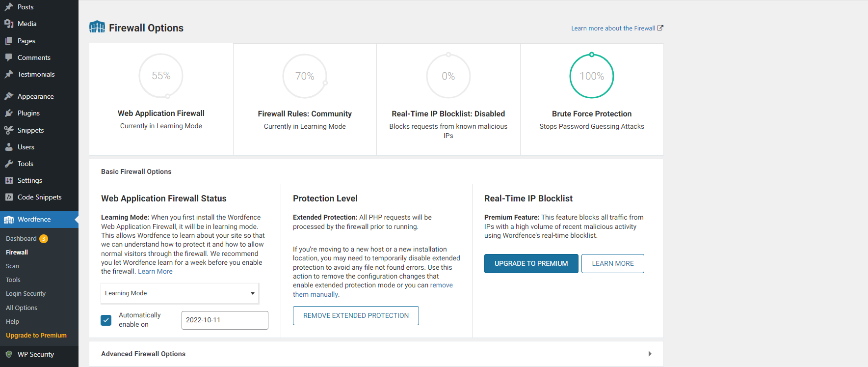Click Real-Time IP Blocklist: Disabled title
The height and width of the screenshot is (367, 868).
click(448, 113)
